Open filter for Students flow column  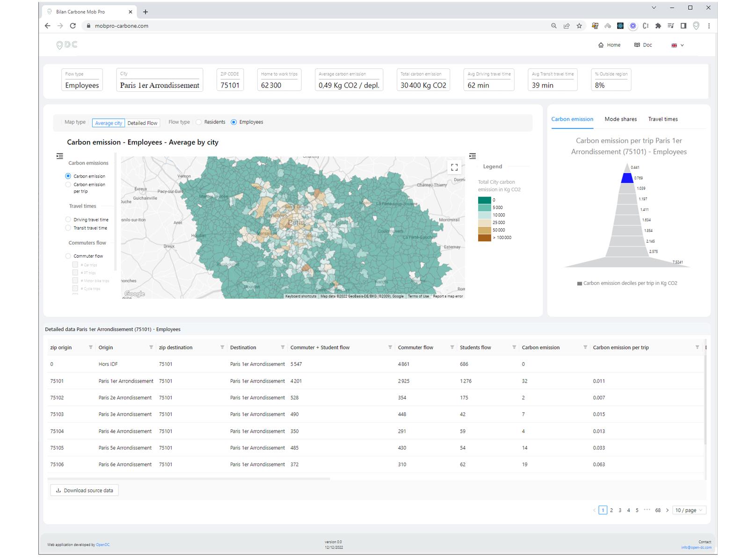514,347
